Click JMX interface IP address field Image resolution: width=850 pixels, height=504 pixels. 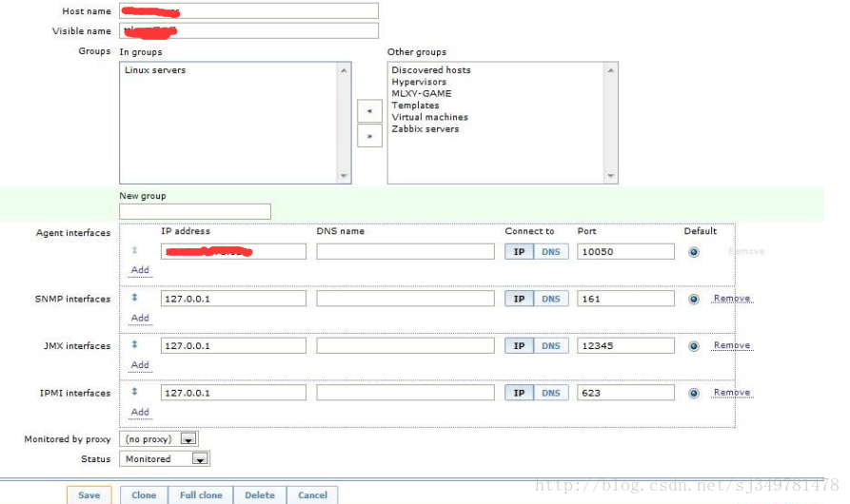click(x=233, y=346)
